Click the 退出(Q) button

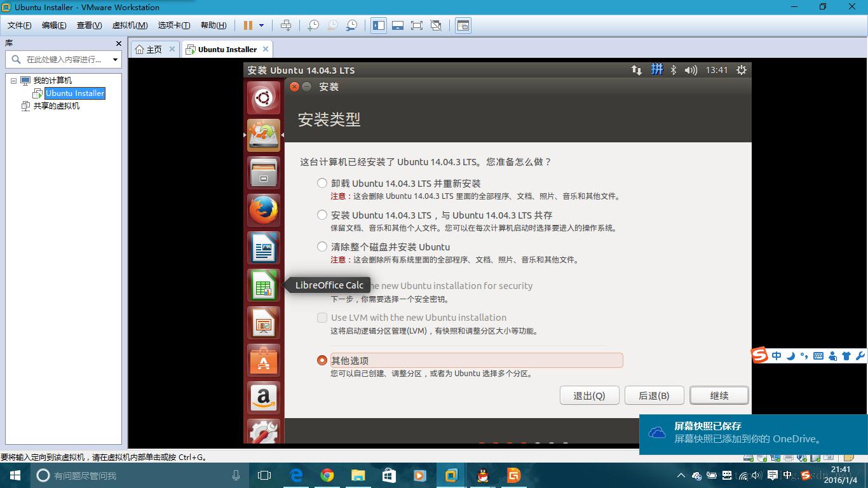(589, 395)
